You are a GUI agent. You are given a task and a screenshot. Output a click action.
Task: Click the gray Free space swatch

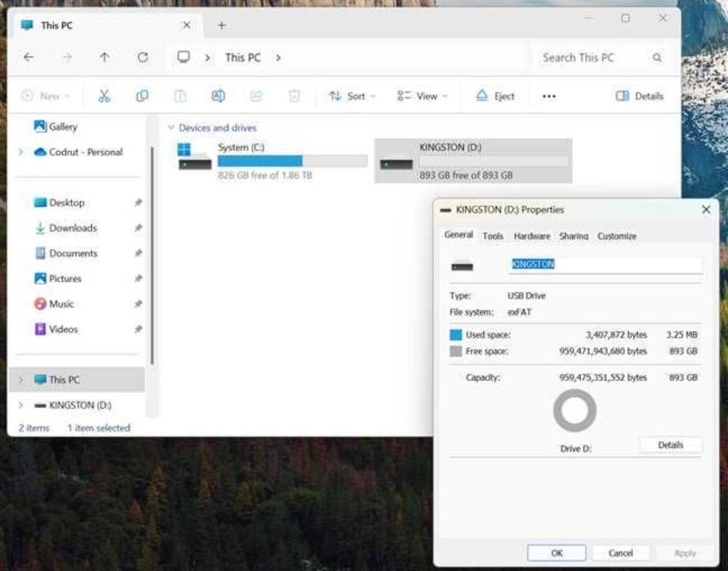[456, 352]
